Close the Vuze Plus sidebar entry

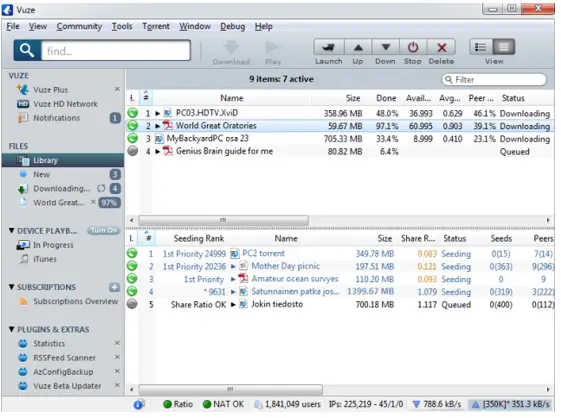point(117,89)
